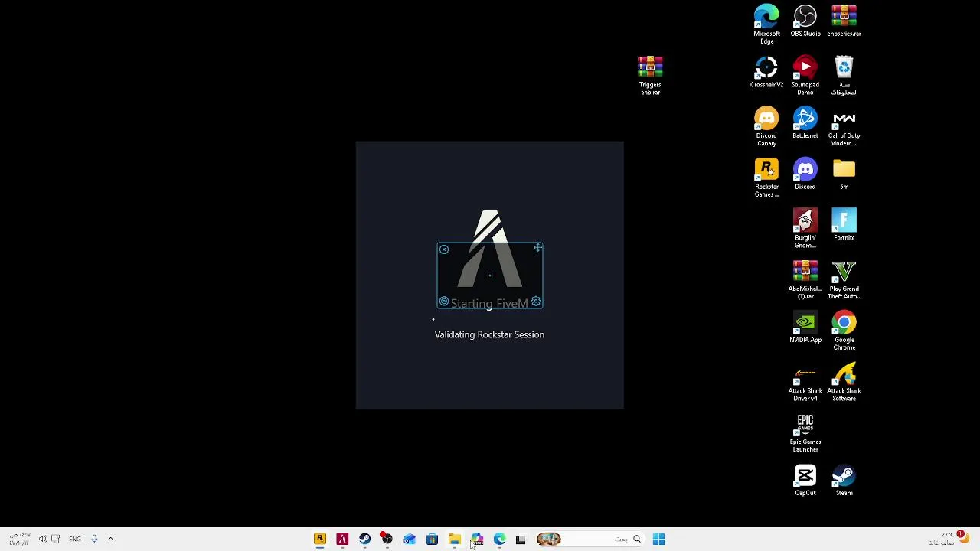Image resolution: width=980 pixels, height=551 pixels.
Task: Open Fortnite desktop shortcut
Action: (x=844, y=225)
